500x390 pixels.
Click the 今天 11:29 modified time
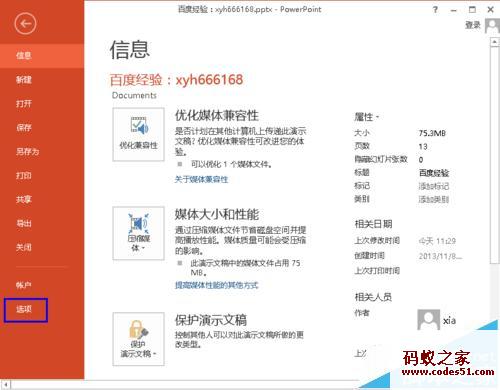[437, 241]
